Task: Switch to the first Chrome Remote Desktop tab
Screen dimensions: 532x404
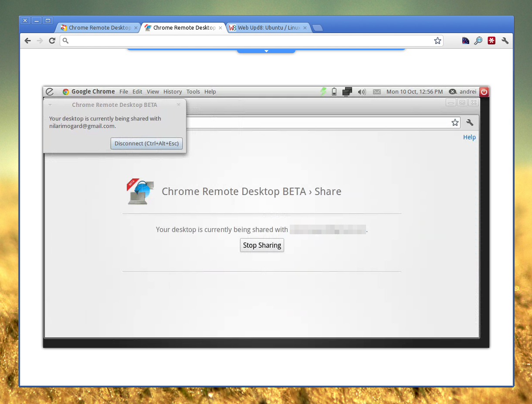Action: [x=99, y=27]
